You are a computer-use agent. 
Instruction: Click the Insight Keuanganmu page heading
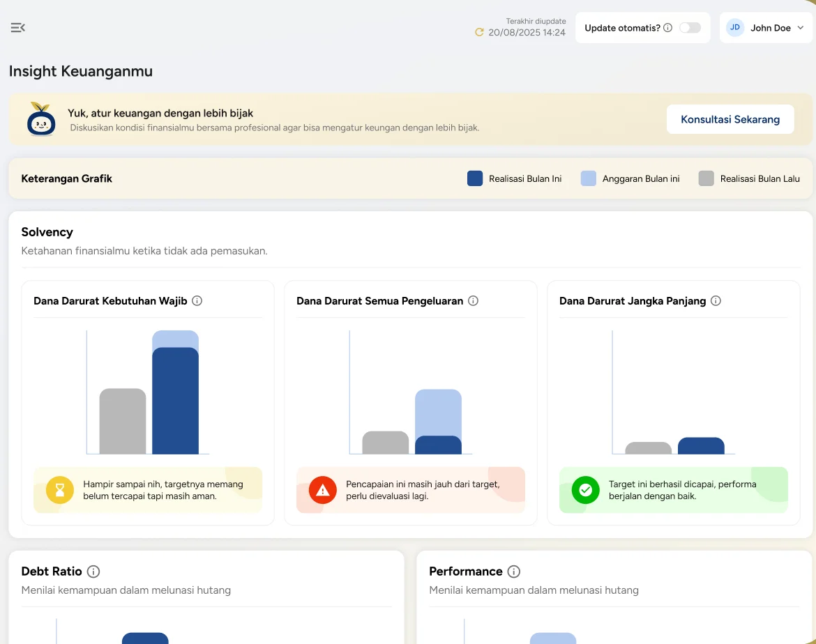pyautogui.click(x=81, y=71)
